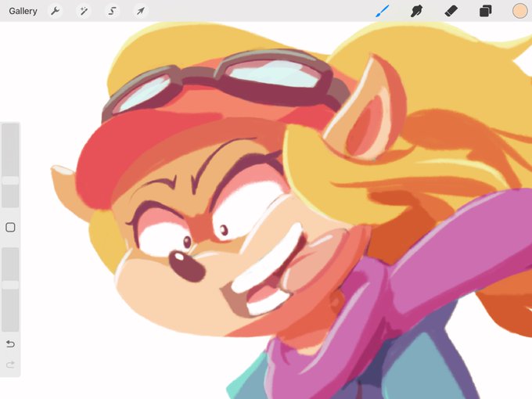Click the brush opacity slider handle

coord(10,284)
